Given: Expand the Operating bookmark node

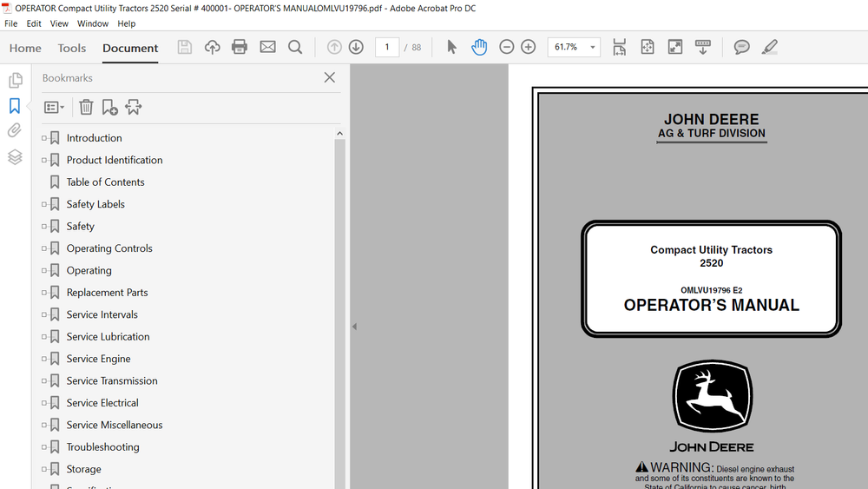Looking at the screenshot, I should tap(44, 270).
